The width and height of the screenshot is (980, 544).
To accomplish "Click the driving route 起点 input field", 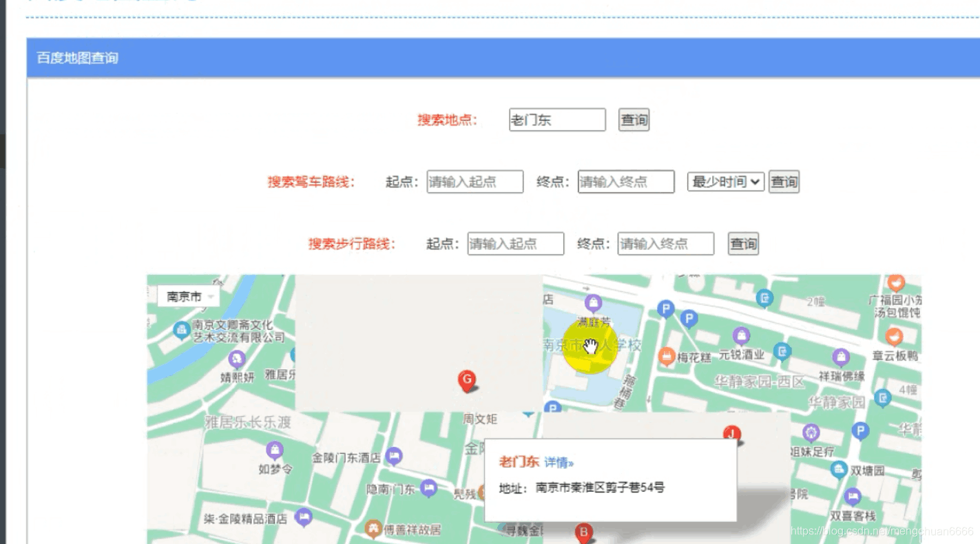I will (475, 182).
